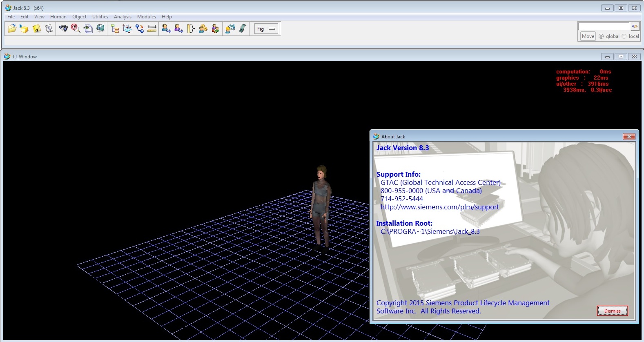Click the two humans swap icon
644x342 pixels.
pyautogui.click(x=215, y=29)
